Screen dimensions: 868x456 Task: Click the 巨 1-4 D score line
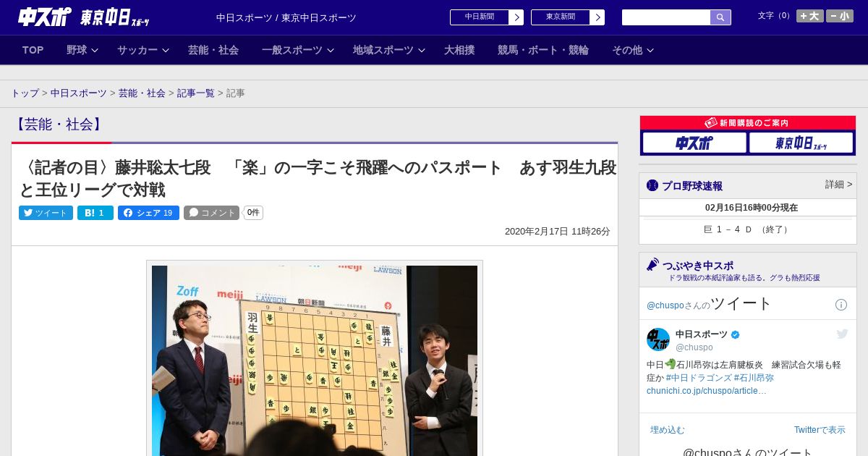tap(748, 229)
